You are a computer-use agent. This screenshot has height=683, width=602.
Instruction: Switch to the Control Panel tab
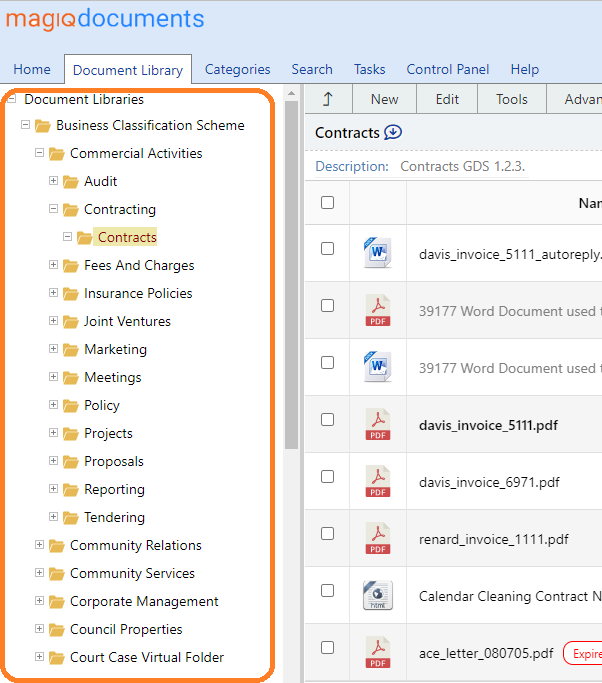[448, 69]
